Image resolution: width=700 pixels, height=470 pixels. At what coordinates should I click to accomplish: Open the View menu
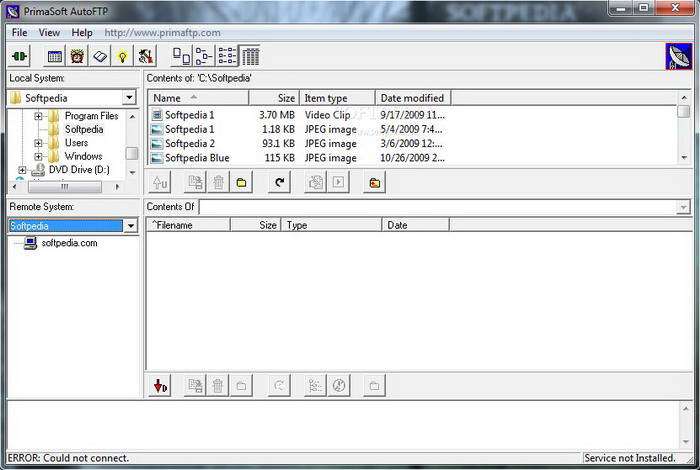(x=49, y=33)
